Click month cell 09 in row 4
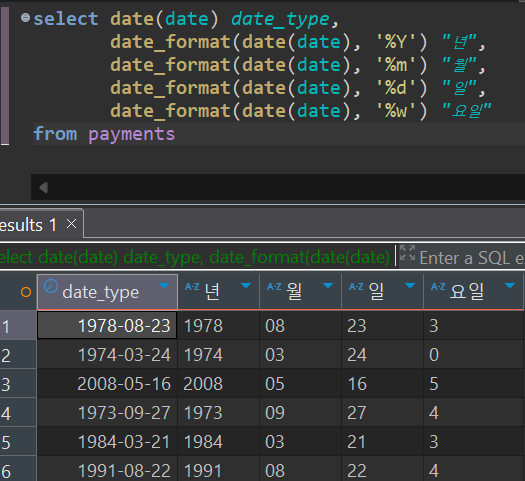This screenshot has height=481, width=525. point(301,413)
